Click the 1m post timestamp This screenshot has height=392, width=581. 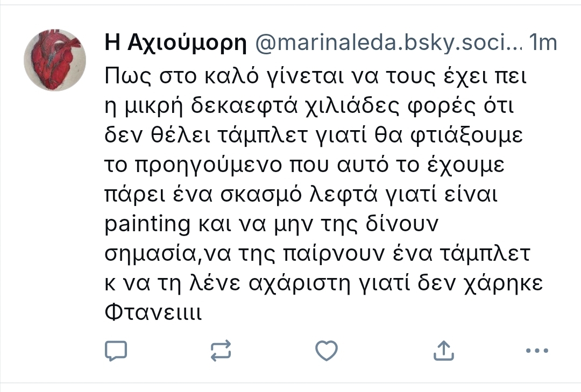(543, 44)
